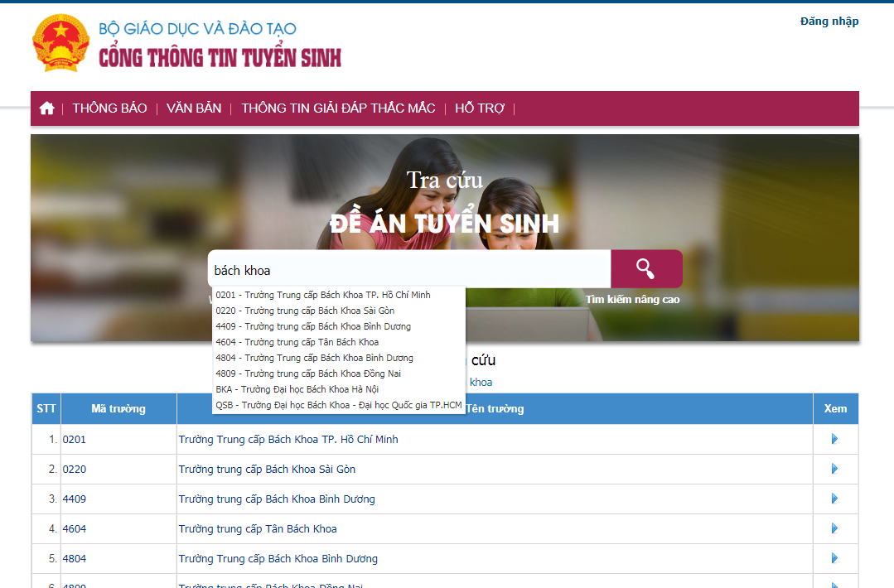Open the VĂN BẢN menu

pyautogui.click(x=194, y=108)
